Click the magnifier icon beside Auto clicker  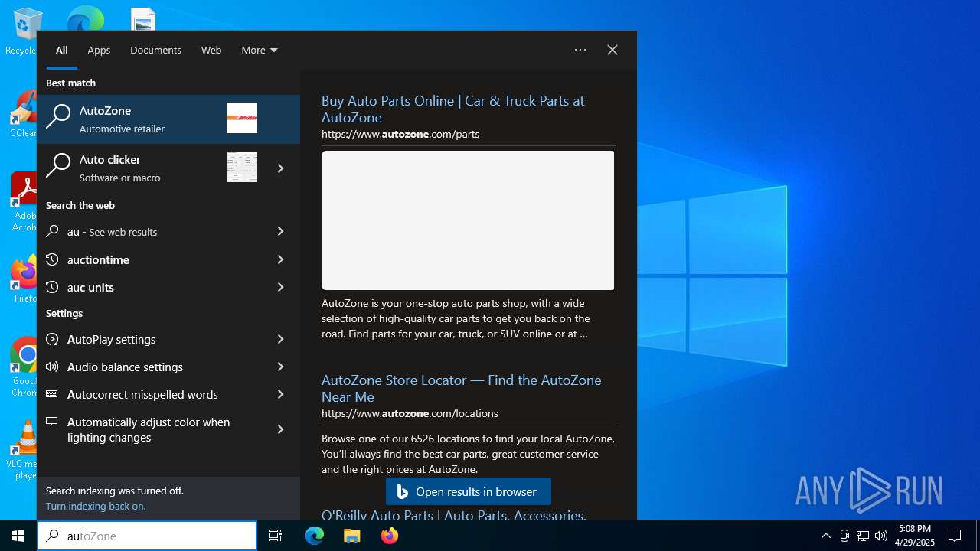coord(58,167)
